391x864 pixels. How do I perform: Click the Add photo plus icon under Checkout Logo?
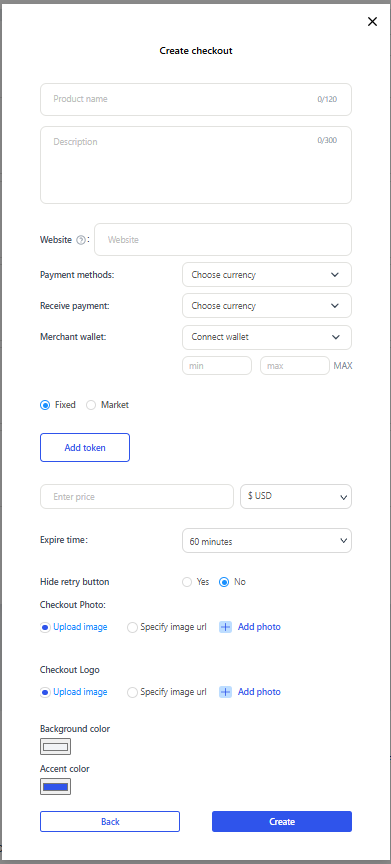click(225, 692)
